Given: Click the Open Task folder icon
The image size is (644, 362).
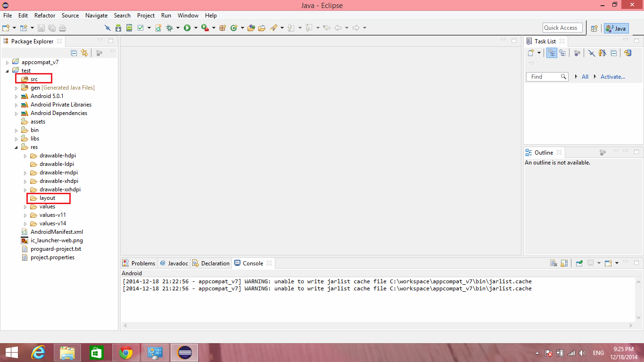Looking at the screenshot, I should 262,28.
